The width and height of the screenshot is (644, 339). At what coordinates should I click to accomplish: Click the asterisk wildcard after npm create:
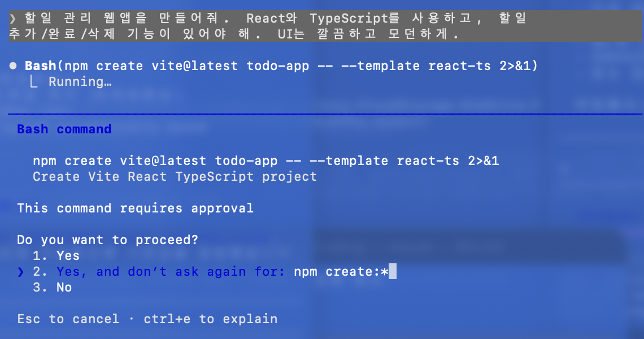[x=383, y=271]
